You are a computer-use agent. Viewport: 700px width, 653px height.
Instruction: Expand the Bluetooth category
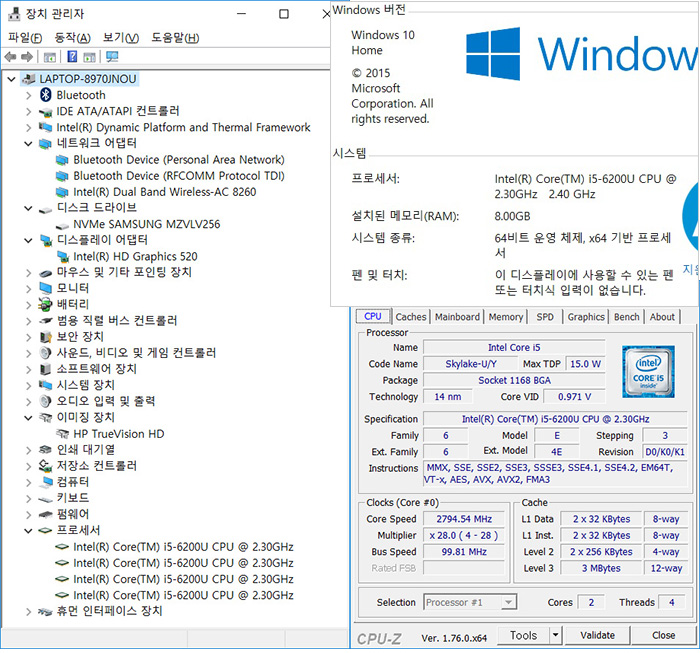point(29,96)
